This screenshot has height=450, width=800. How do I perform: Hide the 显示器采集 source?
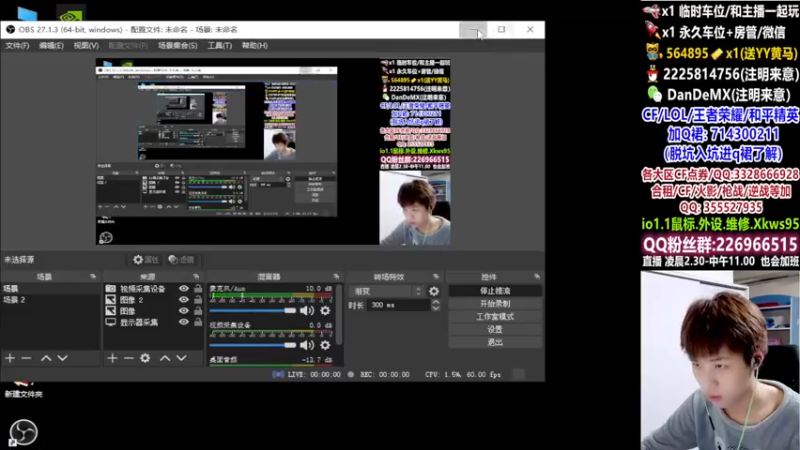pos(184,322)
